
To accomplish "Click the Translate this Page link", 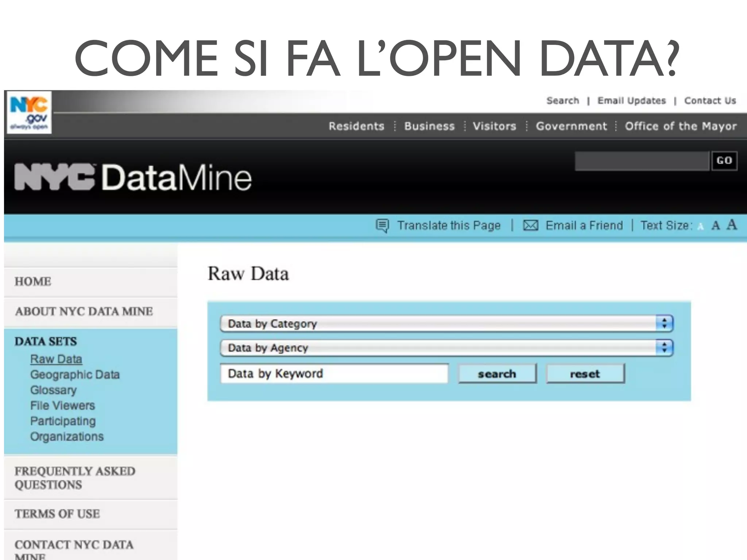I will pos(449,226).
